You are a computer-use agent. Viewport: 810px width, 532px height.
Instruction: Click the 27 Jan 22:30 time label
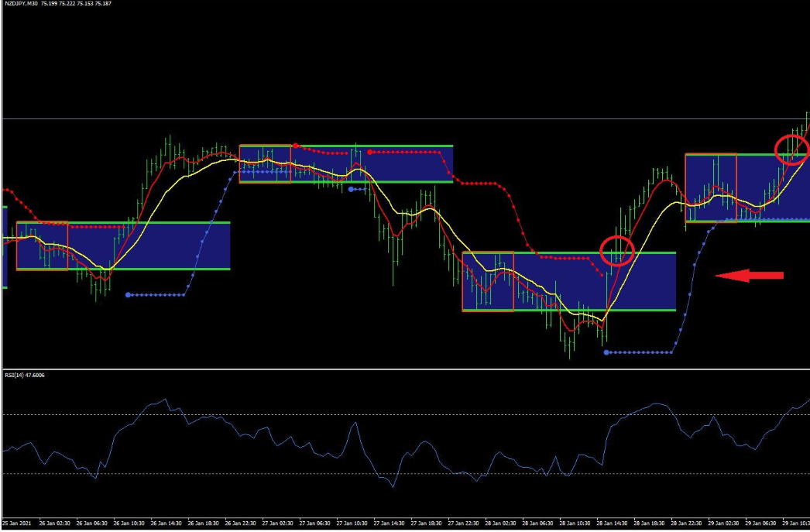click(464, 523)
